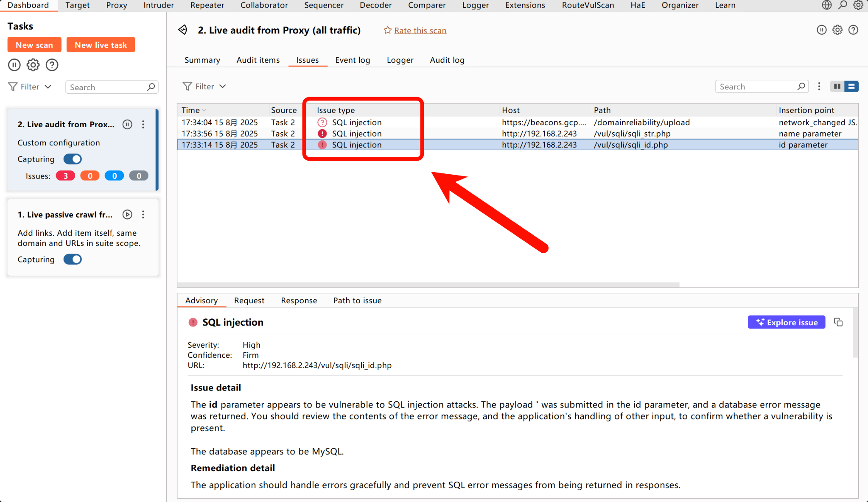This screenshot has width=868, height=502.
Task: Toggle Capturing switch for Live audit task
Action: point(73,159)
